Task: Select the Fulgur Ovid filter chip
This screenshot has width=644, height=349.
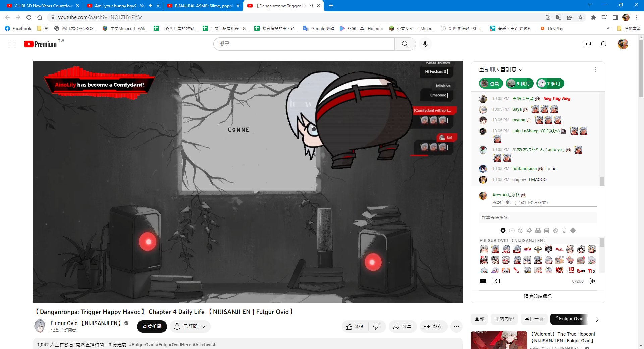Action: click(x=569, y=319)
